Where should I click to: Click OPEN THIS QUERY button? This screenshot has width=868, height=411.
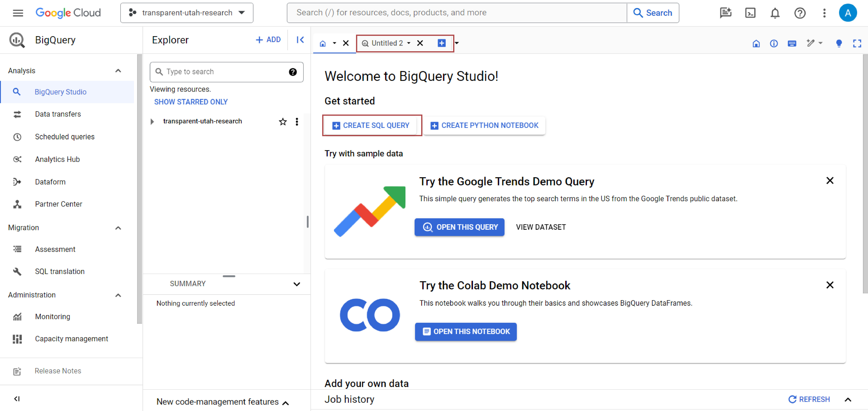point(459,227)
